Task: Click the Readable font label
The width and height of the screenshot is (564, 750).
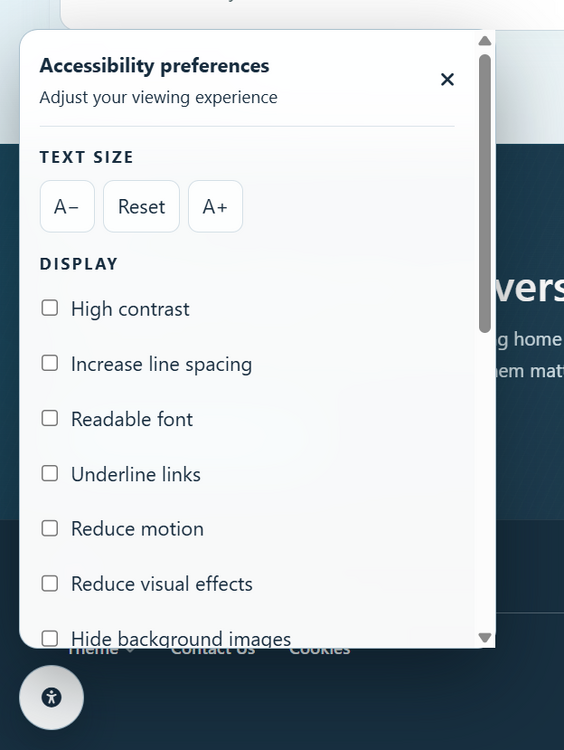Action: click(132, 419)
